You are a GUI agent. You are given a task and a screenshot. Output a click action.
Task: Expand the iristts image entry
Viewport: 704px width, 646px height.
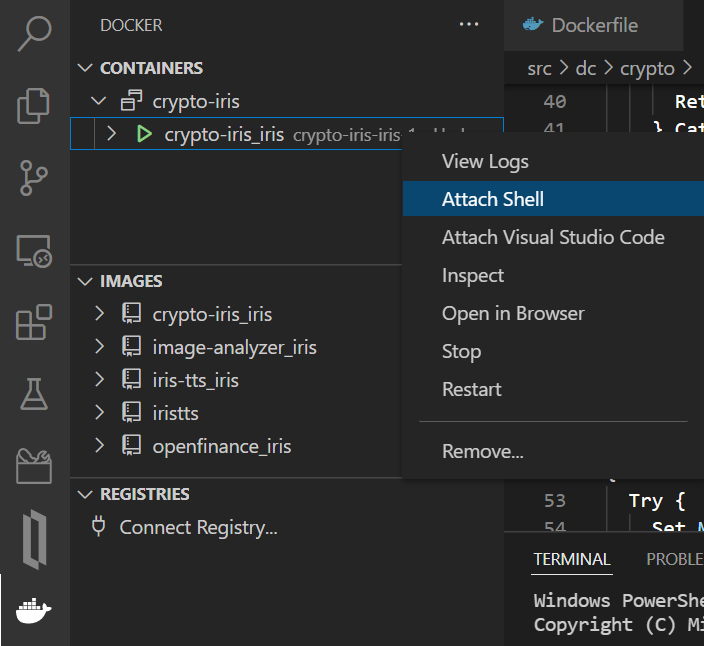click(99, 412)
